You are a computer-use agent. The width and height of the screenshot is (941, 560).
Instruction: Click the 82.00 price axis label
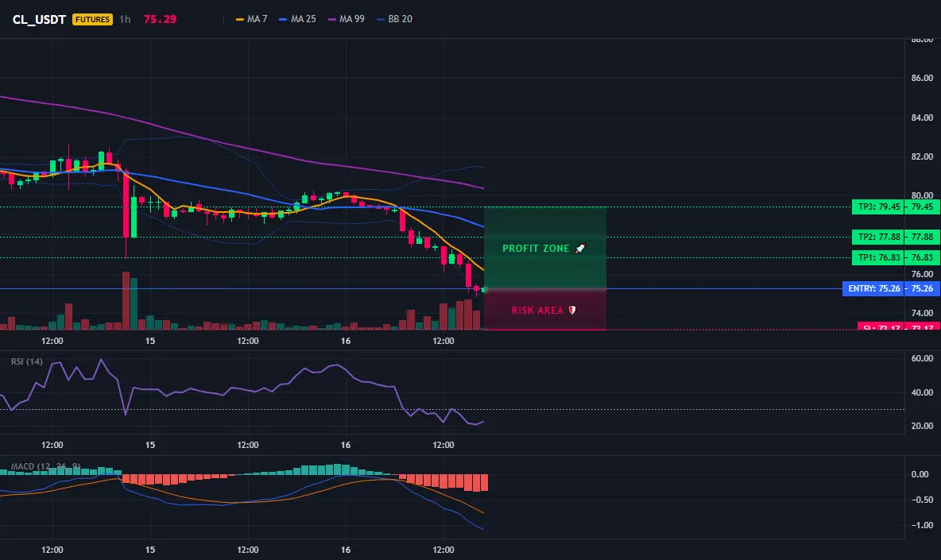(922, 156)
